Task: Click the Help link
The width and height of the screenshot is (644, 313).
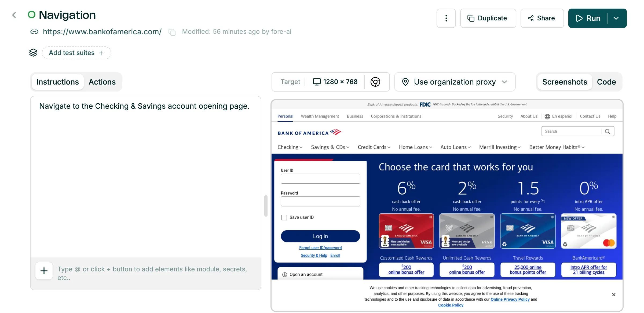Action: tap(612, 116)
